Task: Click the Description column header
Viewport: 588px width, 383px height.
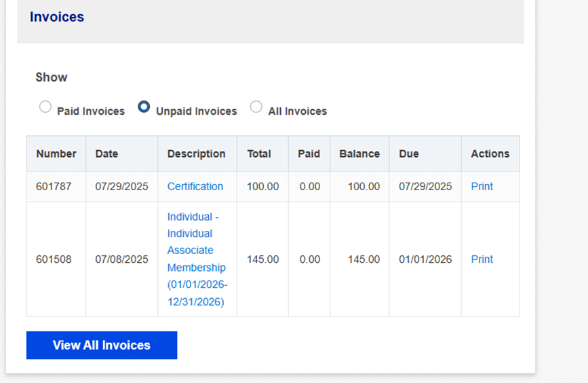Action: (x=197, y=154)
